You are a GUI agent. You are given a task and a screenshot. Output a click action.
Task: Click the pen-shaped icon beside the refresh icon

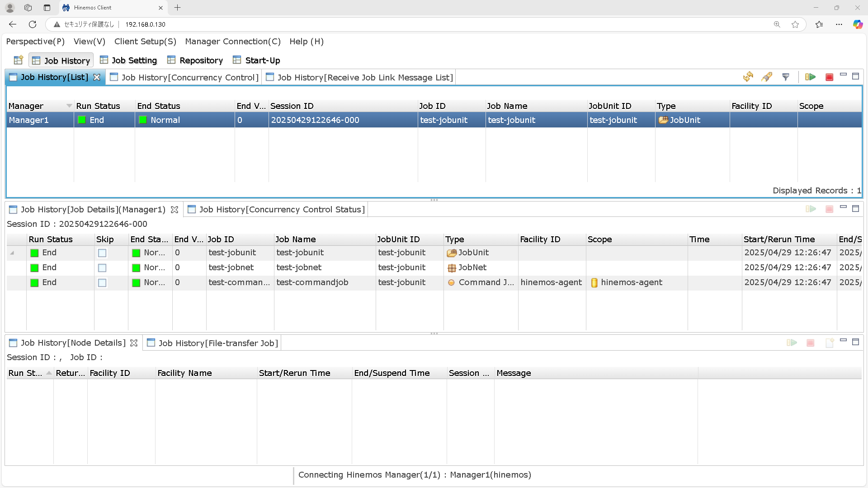click(x=767, y=77)
